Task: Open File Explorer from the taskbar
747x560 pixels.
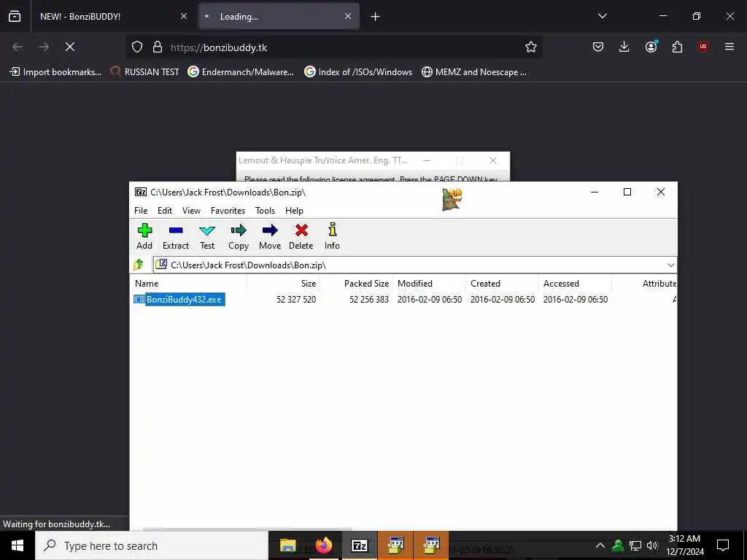Action: pos(287,545)
